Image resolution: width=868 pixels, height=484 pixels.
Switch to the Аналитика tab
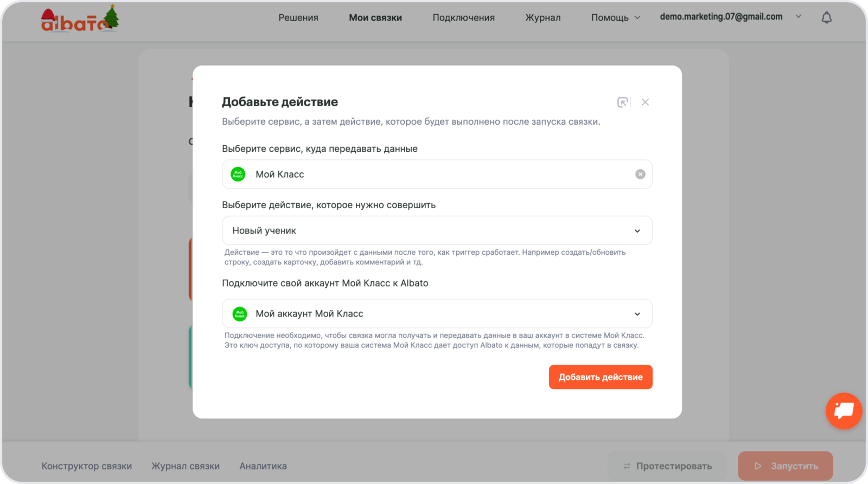point(263,466)
